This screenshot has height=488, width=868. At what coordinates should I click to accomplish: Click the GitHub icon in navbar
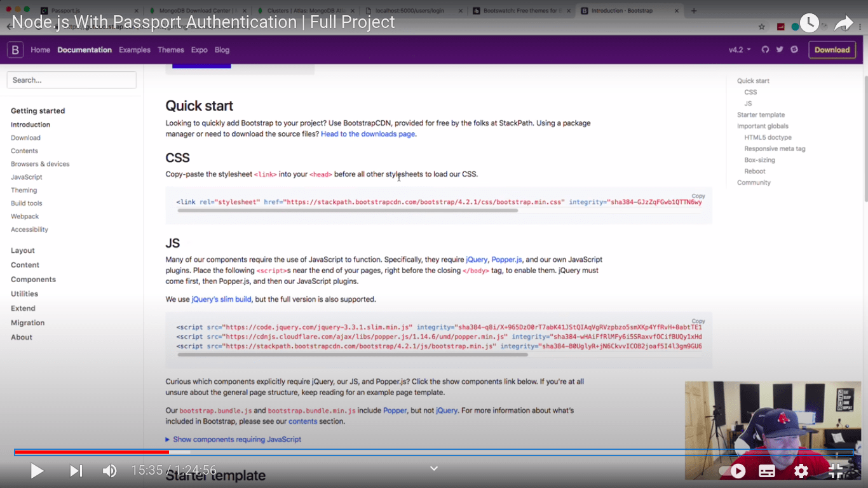point(765,50)
